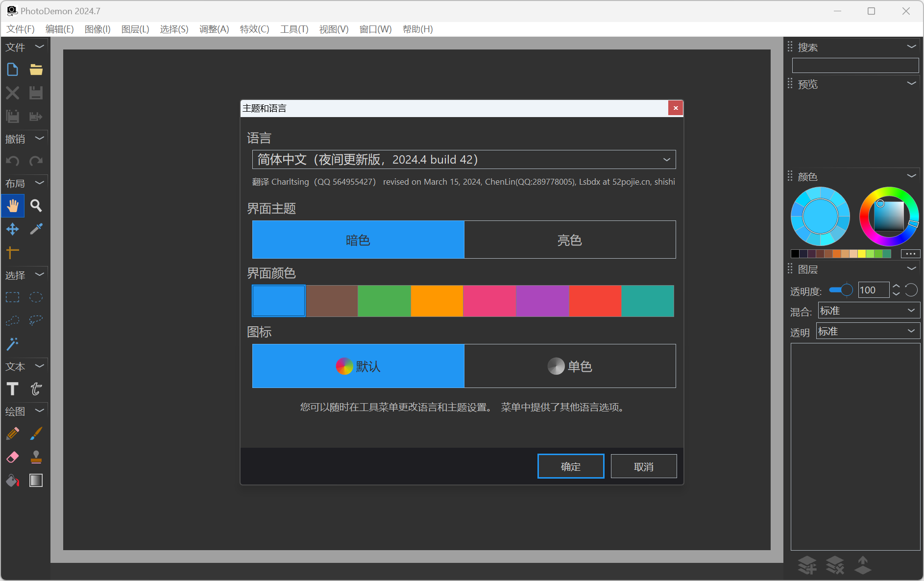Select the Measure tool

13,252
